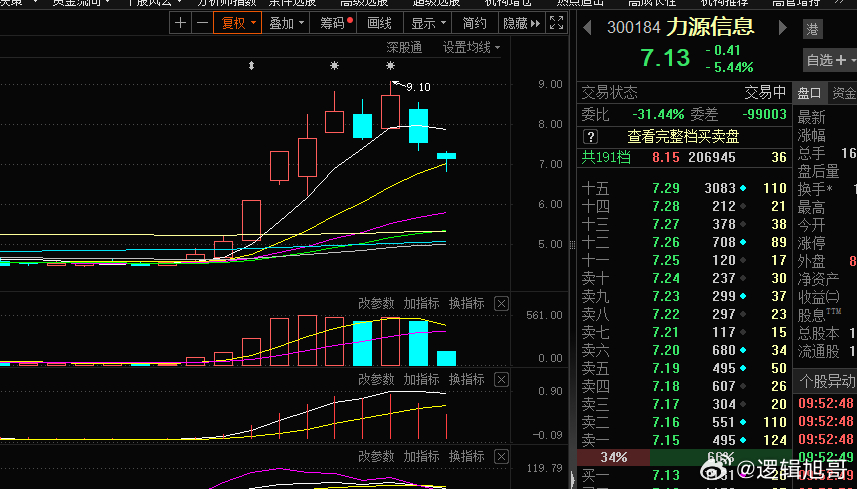Screen dimensions: 857x489
Task: Click 查看完整档买卖盘 link
Action: click(x=683, y=136)
